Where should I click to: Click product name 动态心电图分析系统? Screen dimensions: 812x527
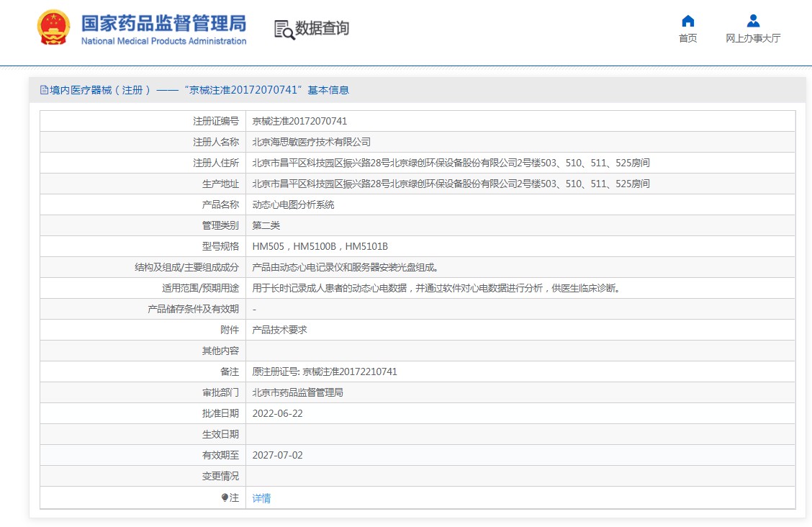click(x=293, y=204)
